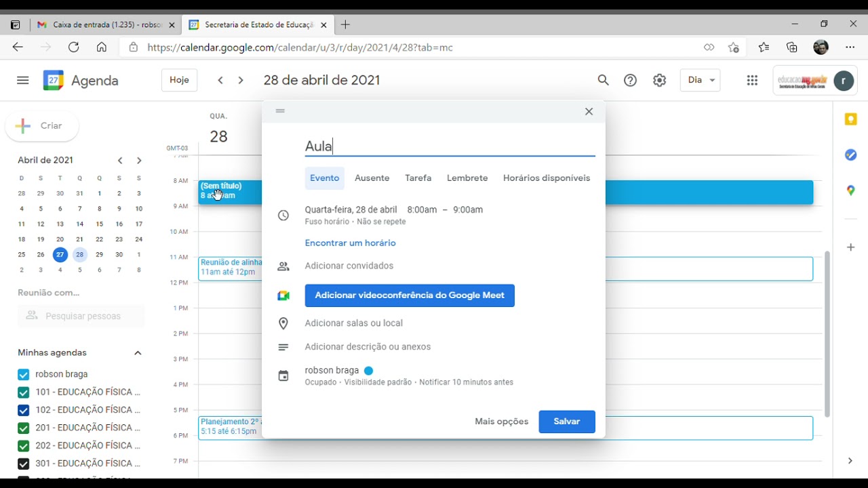Click the calendar icon beside robson braga
The width and height of the screenshot is (868, 488).
283,375
